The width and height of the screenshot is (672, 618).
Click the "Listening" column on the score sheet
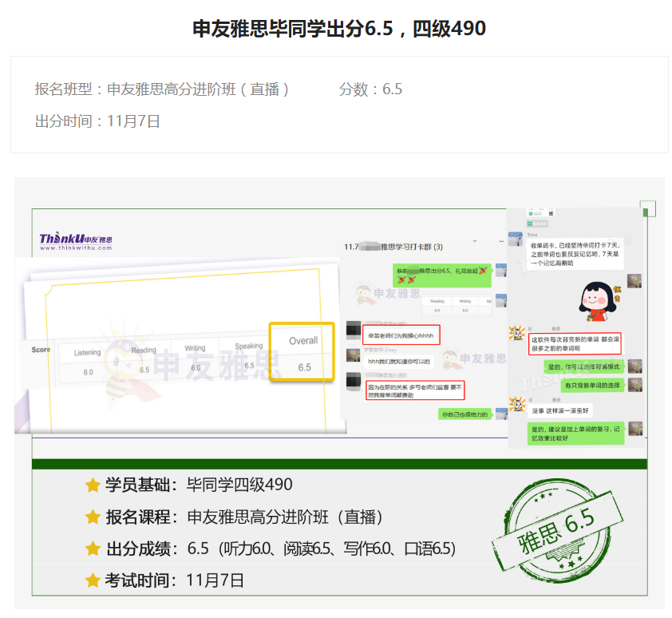click(x=88, y=362)
